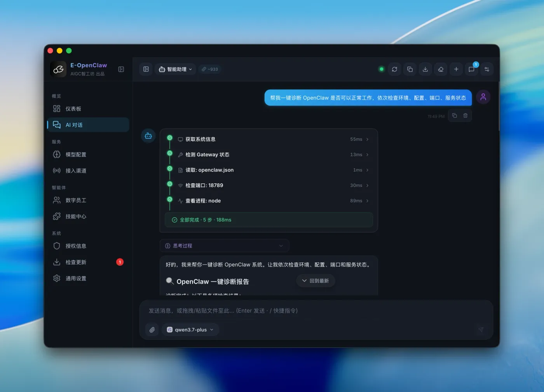Click the download export icon

tap(425, 69)
